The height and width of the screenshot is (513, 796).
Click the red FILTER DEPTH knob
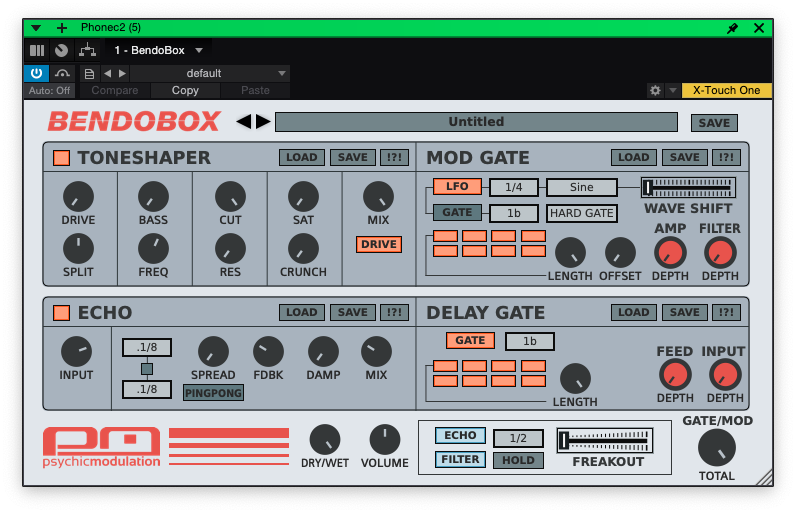pyautogui.click(x=720, y=253)
